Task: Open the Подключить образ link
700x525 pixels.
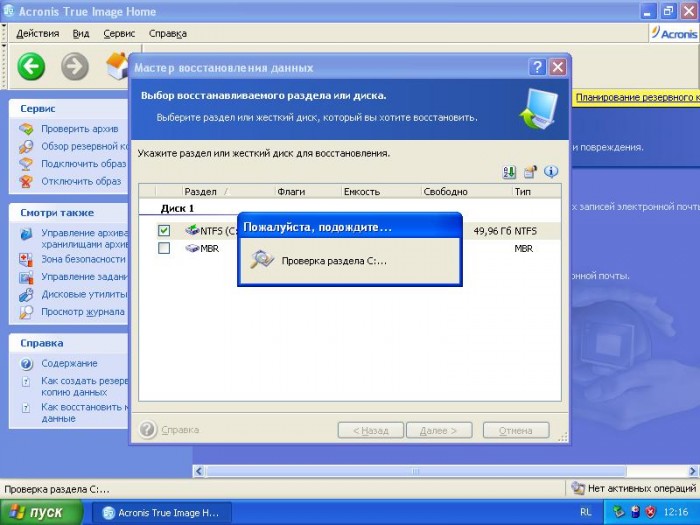Action: tap(83, 164)
